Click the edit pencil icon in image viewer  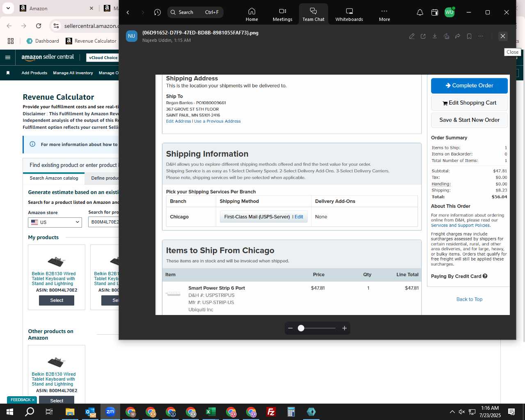412,36
